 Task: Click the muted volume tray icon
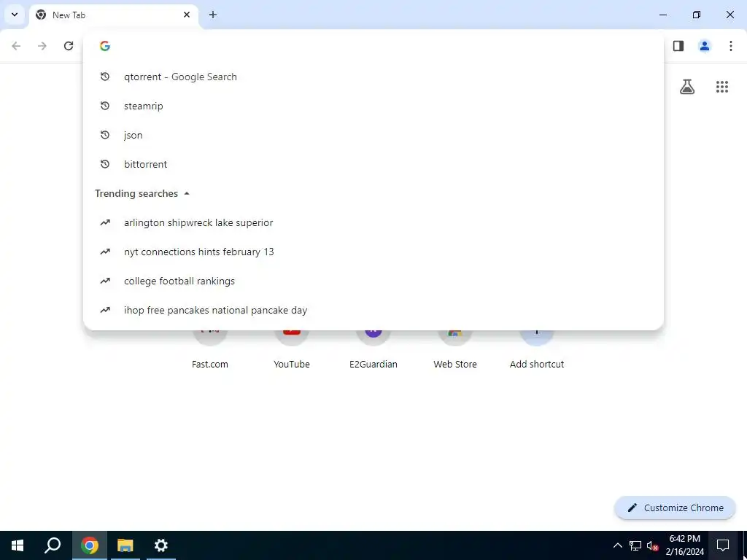pyautogui.click(x=653, y=545)
